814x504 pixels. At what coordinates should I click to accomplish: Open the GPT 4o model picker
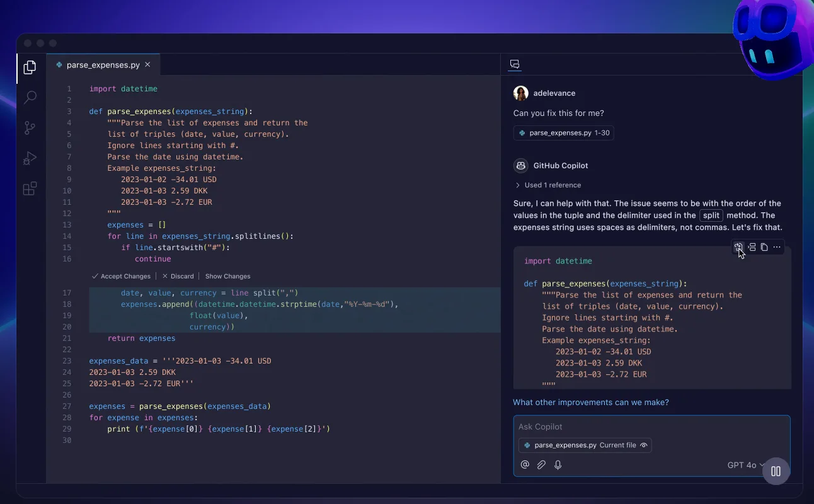tap(746, 465)
